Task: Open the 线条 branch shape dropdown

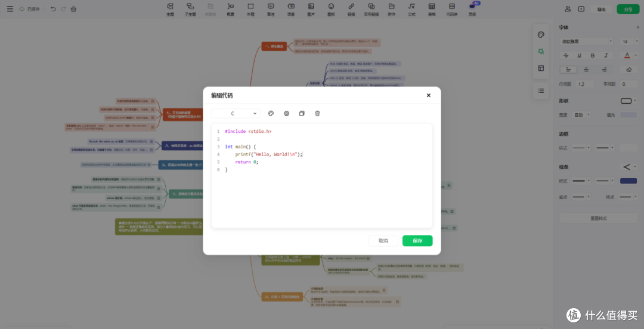Action: point(628,167)
